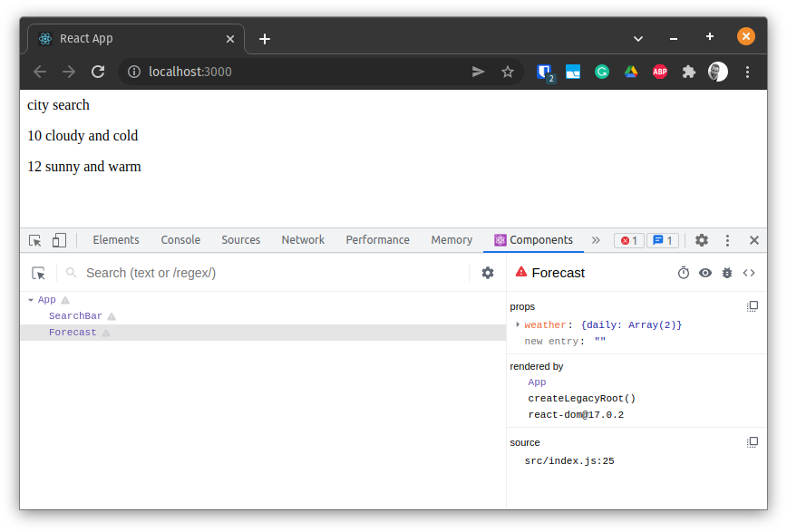Copy props to clipboard icon
This screenshot has width=787, height=532.
point(752,306)
